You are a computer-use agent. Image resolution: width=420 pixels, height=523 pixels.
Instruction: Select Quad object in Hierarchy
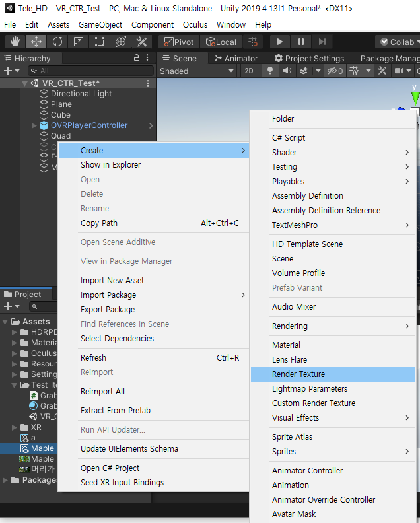60,136
